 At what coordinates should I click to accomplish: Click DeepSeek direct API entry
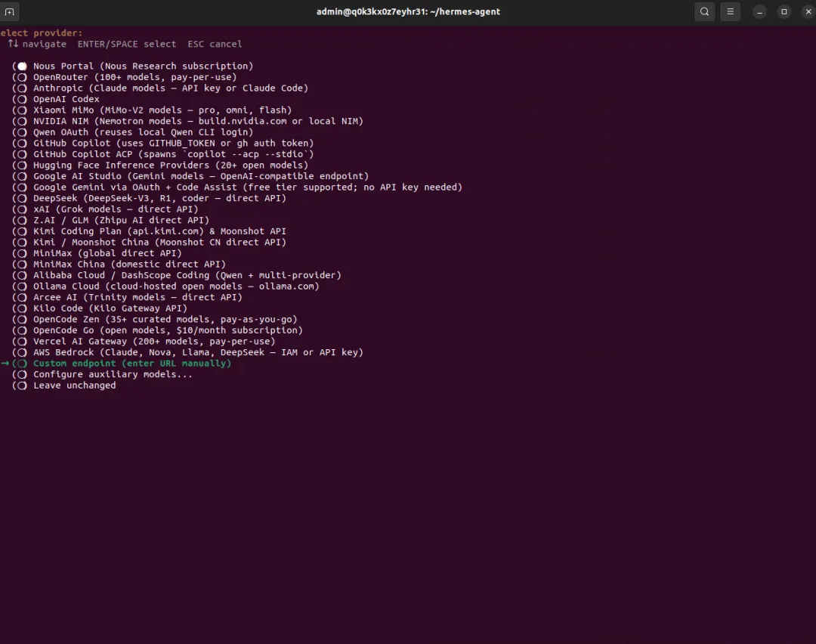point(159,198)
